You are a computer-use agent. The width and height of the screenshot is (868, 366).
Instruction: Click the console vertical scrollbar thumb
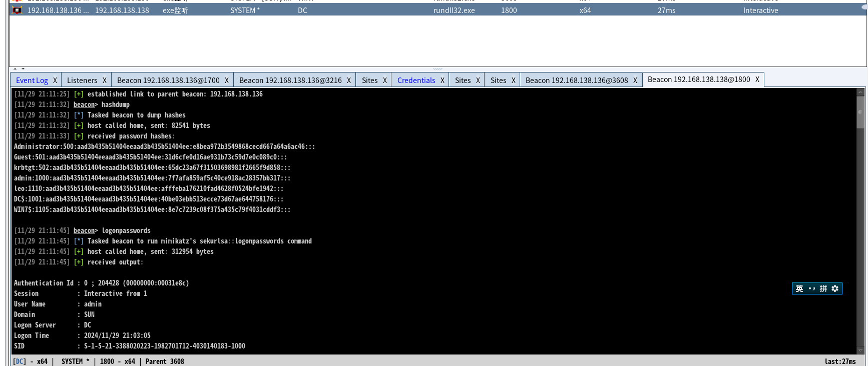pyautogui.click(x=860, y=112)
